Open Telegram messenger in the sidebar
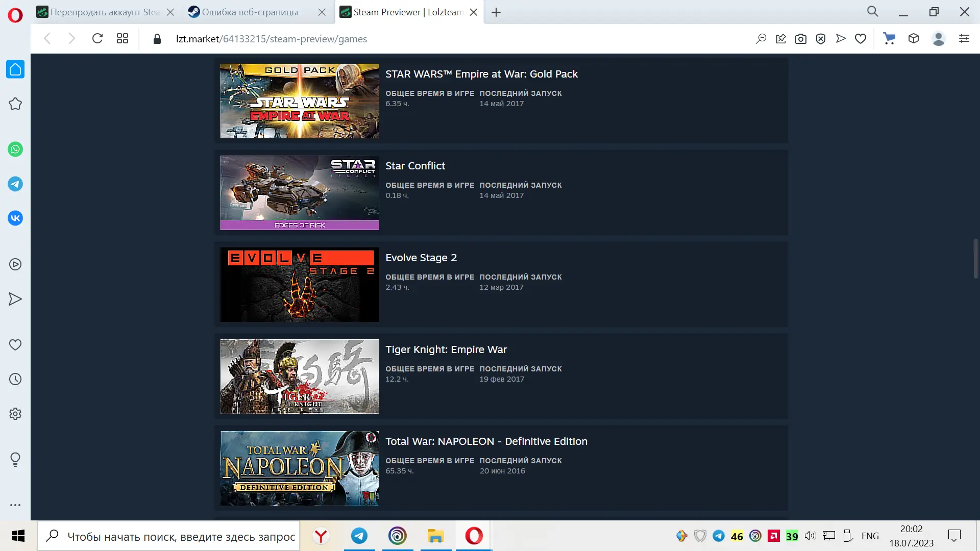The image size is (980, 551). 15,184
